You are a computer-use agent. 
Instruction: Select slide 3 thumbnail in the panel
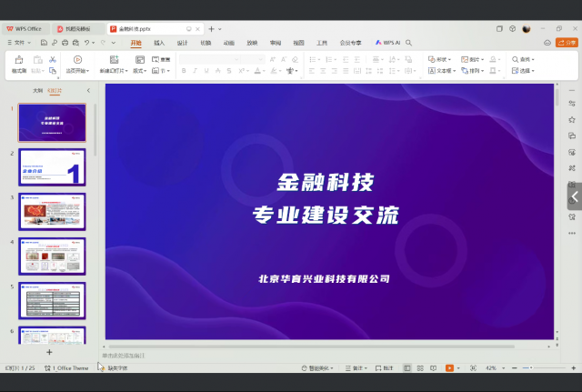(52, 211)
